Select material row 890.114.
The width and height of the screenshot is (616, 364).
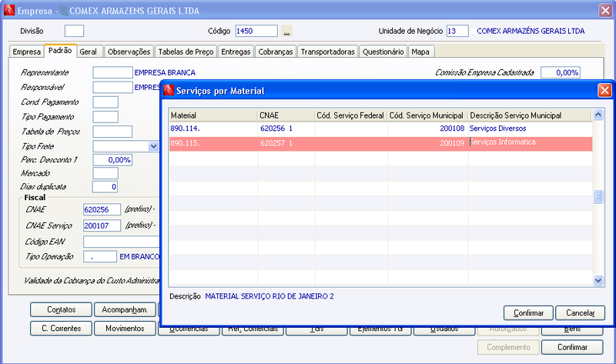[x=380, y=129]
